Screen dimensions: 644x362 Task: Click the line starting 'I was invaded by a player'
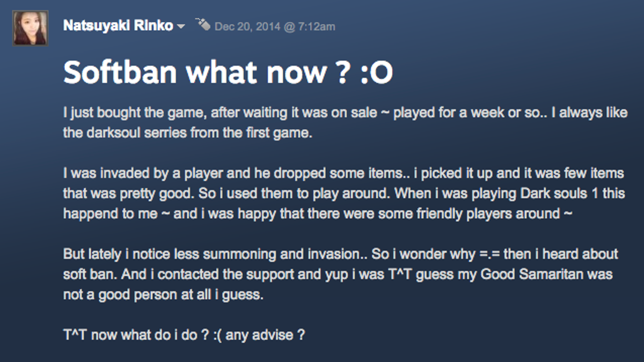click(343, 174)
